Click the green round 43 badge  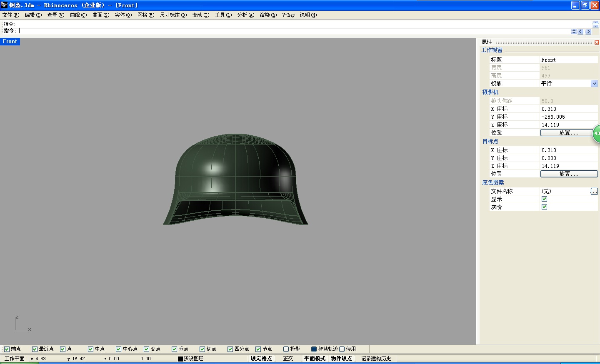(x=596, y=134)
